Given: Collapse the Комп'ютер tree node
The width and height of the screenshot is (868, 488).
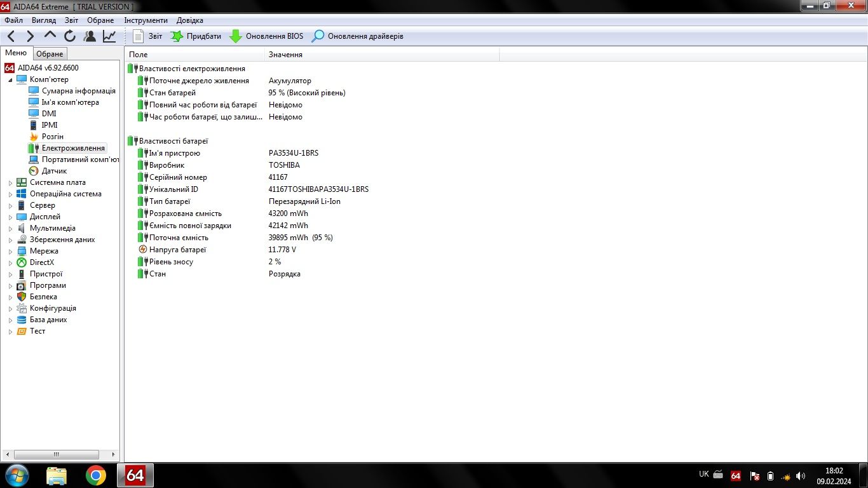Looking at the screenshot, I should point(10,80).
